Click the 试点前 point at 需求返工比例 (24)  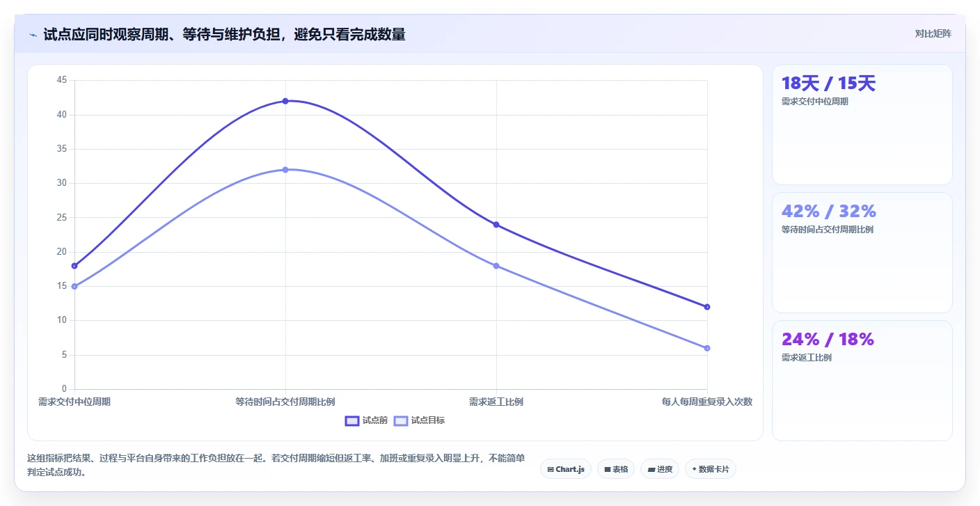coord(496,225)
